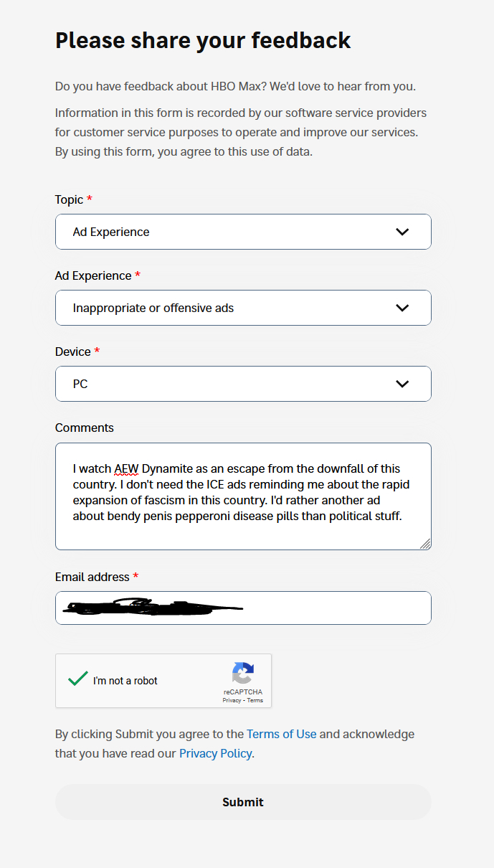Screen dimensions: 494x868
Task: Toggle the green reCAPTCHA checkmark
Action: click(x=77, y=679)
